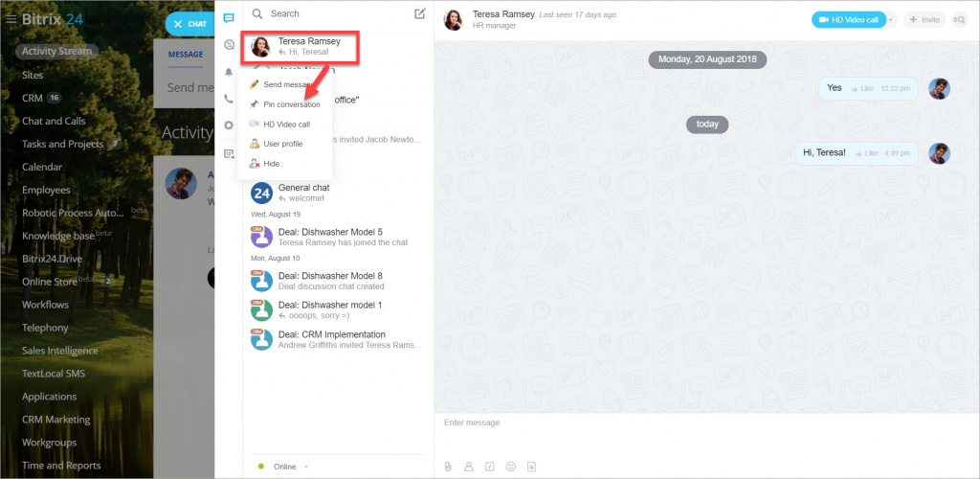
Task: Open Bitrix24.Drive in left menu
Action: pos(52,259)
